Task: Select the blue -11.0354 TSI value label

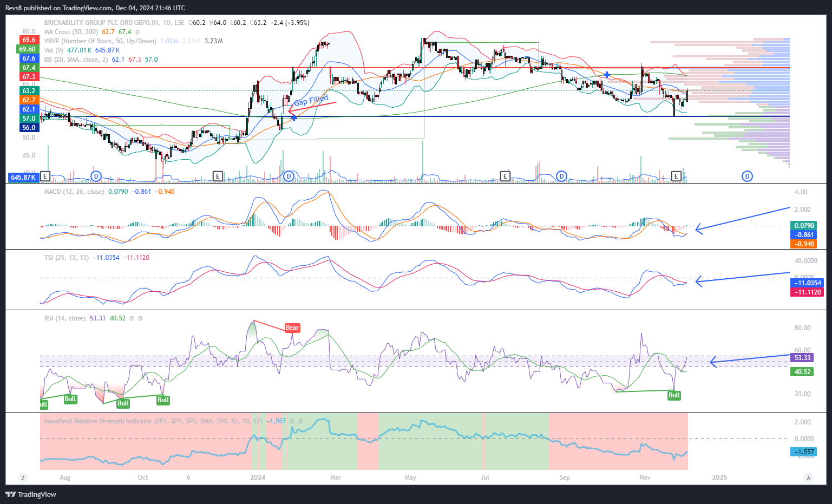Action: tap(808, 283)
